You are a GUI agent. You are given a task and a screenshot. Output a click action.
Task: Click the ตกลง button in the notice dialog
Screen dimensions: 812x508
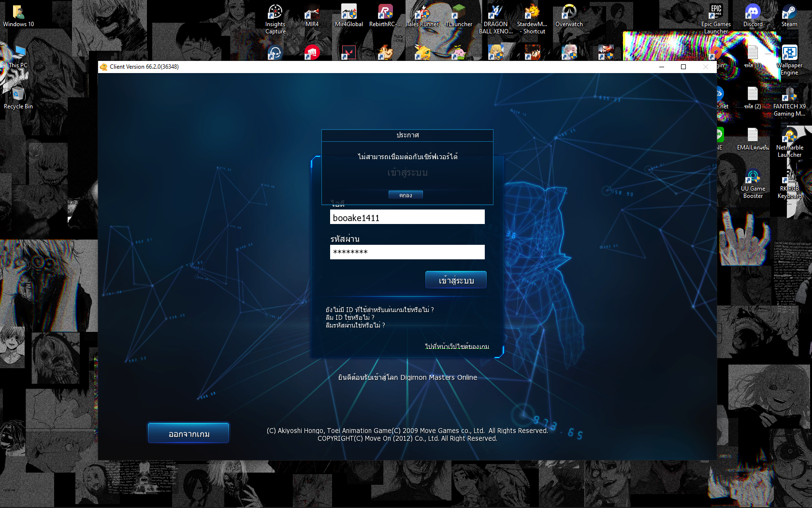tap(406, 195)
